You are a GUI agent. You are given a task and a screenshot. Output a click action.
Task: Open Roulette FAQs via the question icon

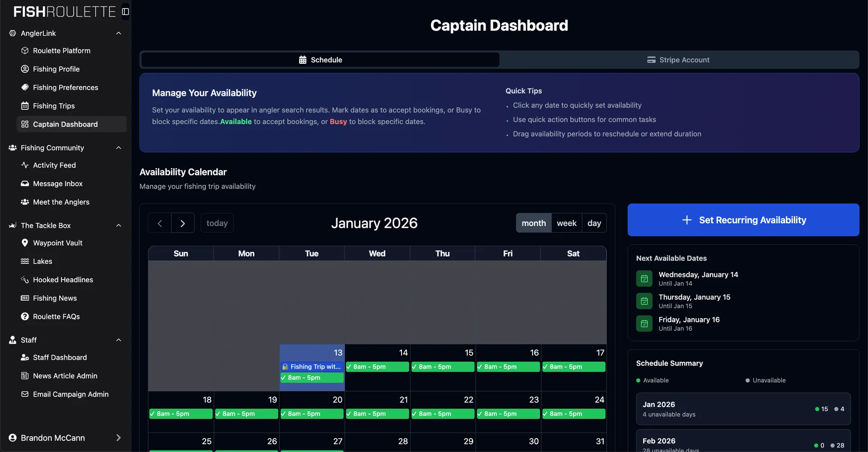[25, 316]
